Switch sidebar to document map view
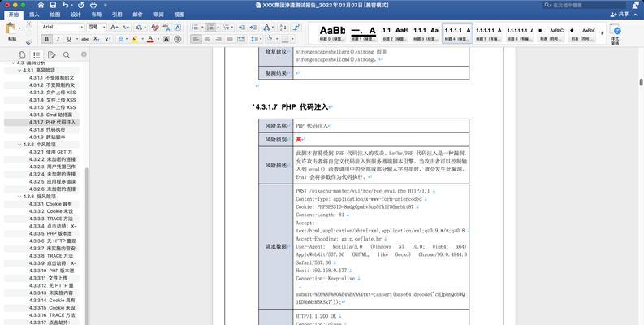The height and width of the screenshot is (325, 644). (37, 54)
